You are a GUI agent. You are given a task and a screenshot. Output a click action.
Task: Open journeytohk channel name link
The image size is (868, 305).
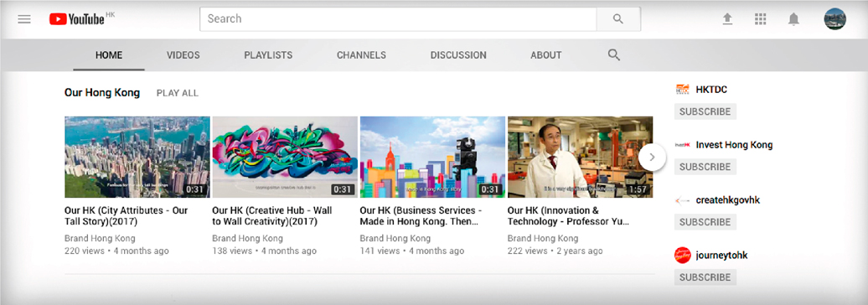pyautogui.click(x=722, y=256)
